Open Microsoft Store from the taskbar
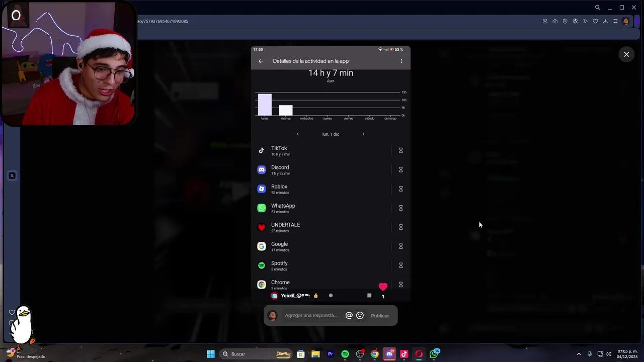This screenshot has height=362, width=644. pos(300,354)
